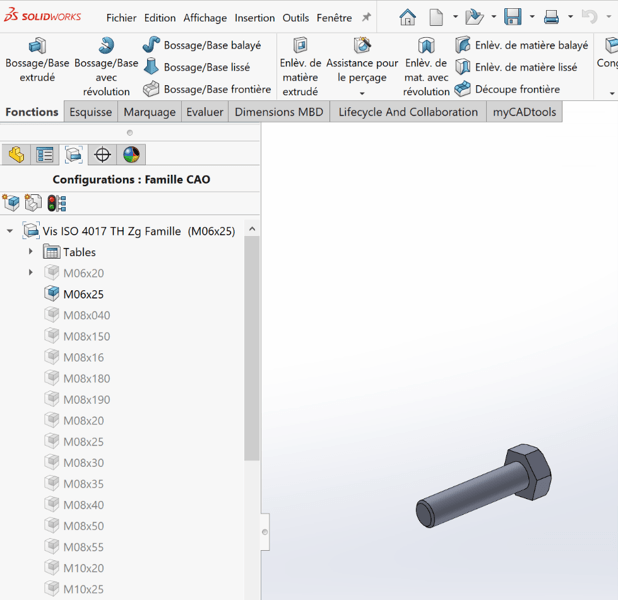This screenshot has height=600, width=618.
Task: Click the Open file icon
Action: (x=474, y=17)
